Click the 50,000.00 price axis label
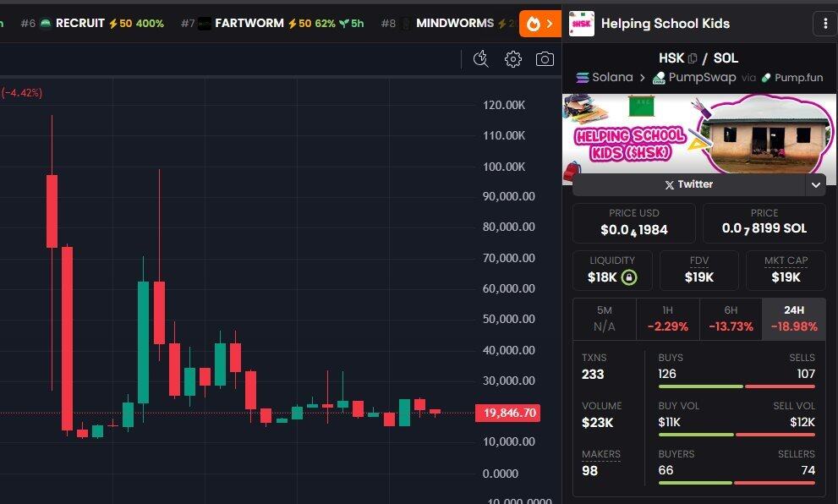The image size is (838, 504). pos(509,319)
